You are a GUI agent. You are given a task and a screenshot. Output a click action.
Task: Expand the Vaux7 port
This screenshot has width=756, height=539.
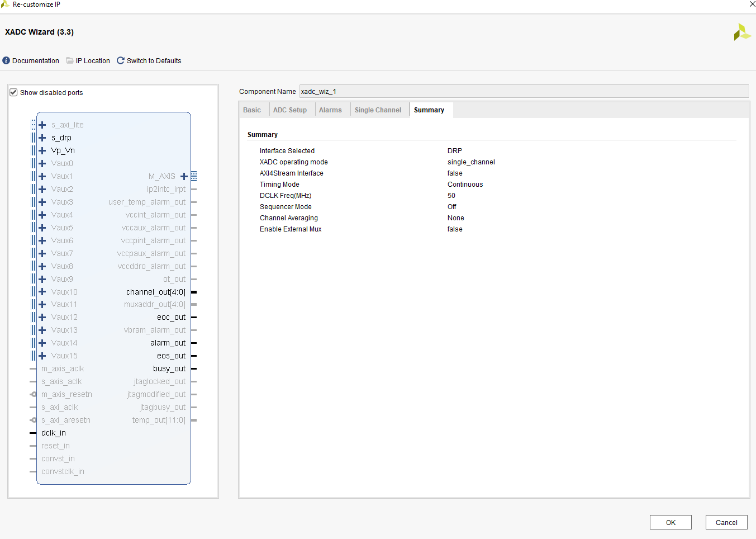tap(42, 253)
